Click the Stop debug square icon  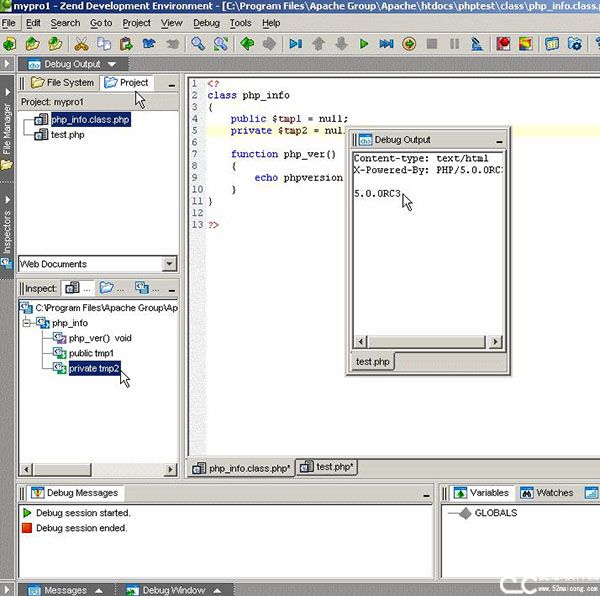tap(432, 44)
